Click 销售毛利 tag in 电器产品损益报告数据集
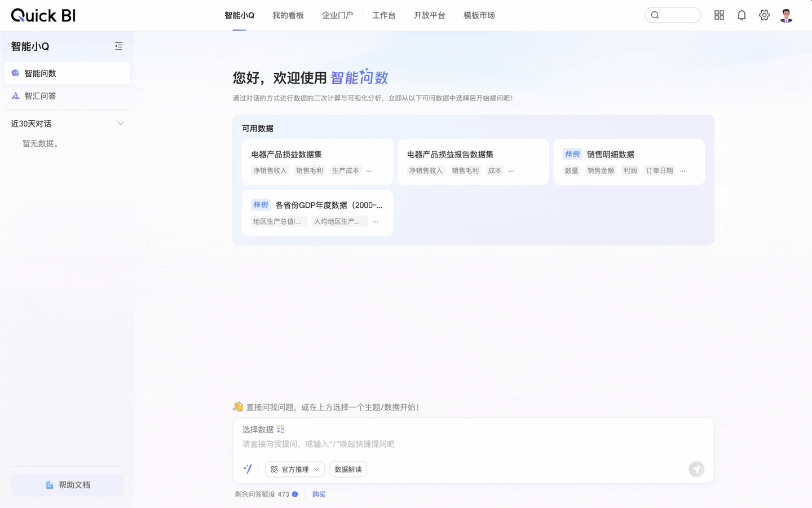Screen dimensions: 812x508 465,170
